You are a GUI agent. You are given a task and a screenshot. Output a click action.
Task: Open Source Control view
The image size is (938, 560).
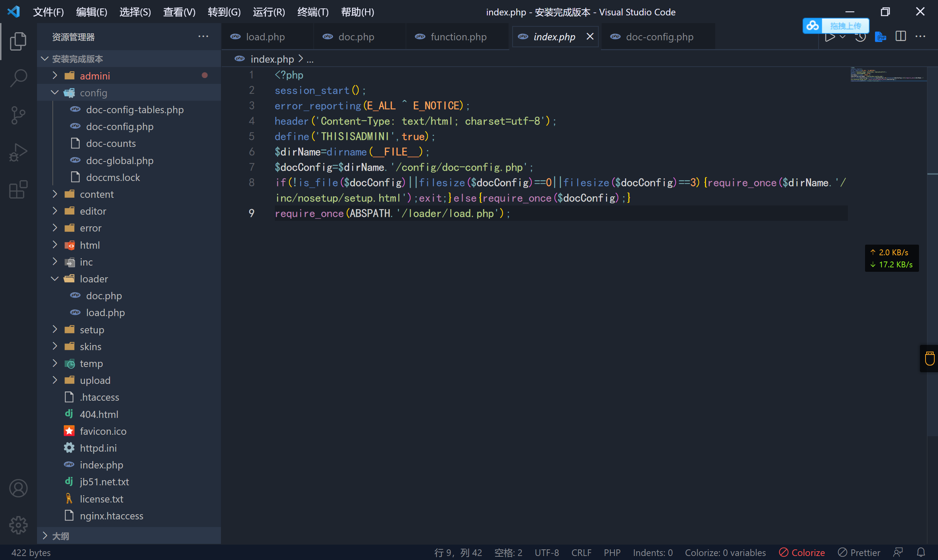pyautogui.click(x=18, y=115)
